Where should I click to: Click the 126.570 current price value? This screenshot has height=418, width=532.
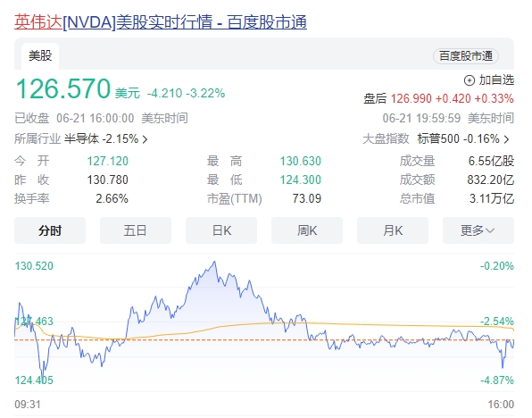63,89
